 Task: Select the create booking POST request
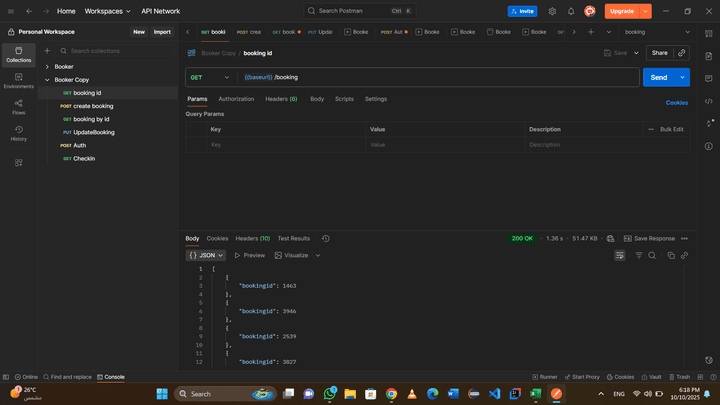93,106
